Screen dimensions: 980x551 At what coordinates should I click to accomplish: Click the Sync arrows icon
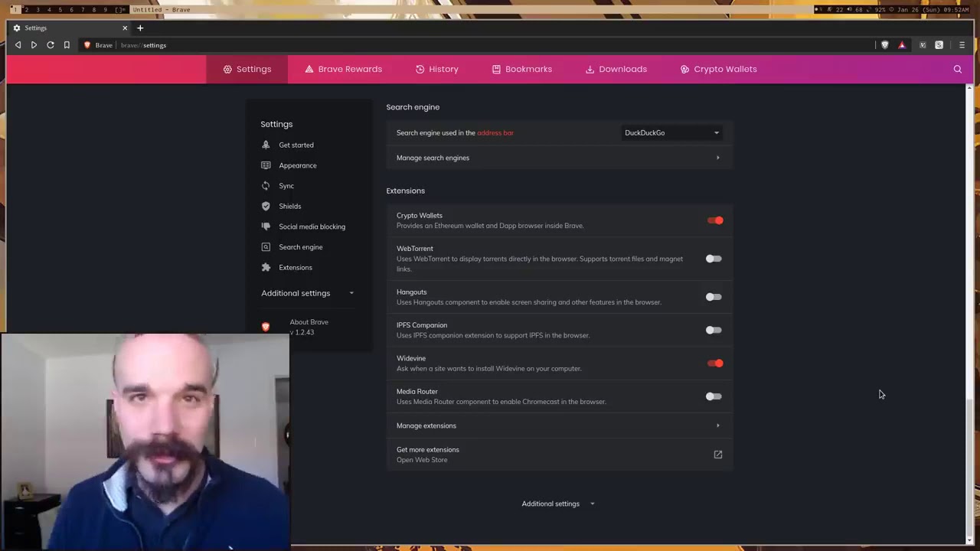266,186
